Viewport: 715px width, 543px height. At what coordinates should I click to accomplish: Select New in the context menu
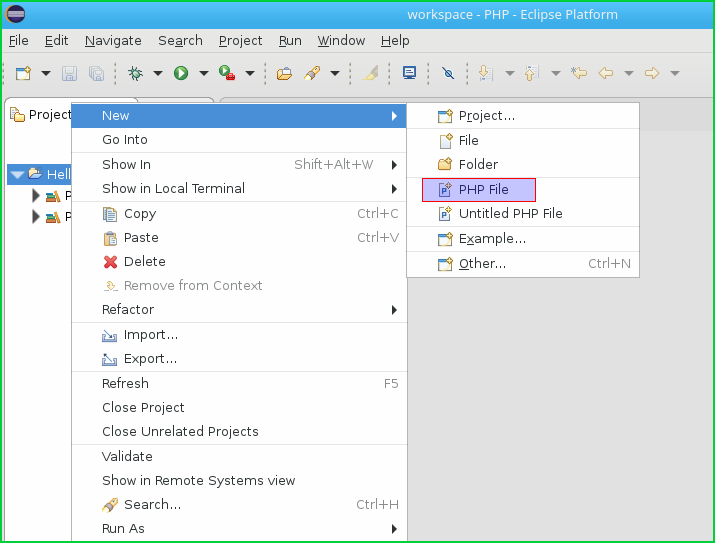click(x=239, y=116)
